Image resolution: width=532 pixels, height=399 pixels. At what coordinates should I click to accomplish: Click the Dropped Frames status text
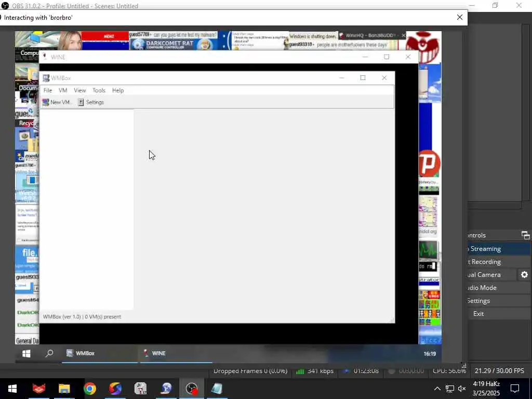[x=250, y=371]
